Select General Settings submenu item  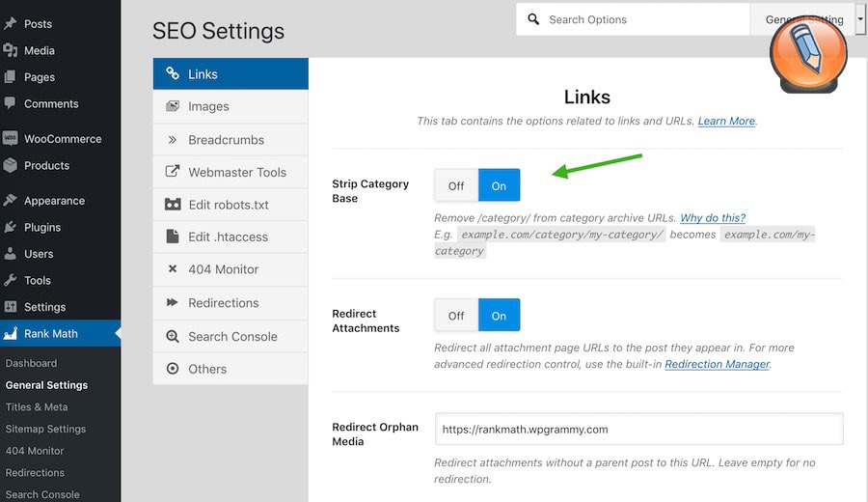[46, 384]
